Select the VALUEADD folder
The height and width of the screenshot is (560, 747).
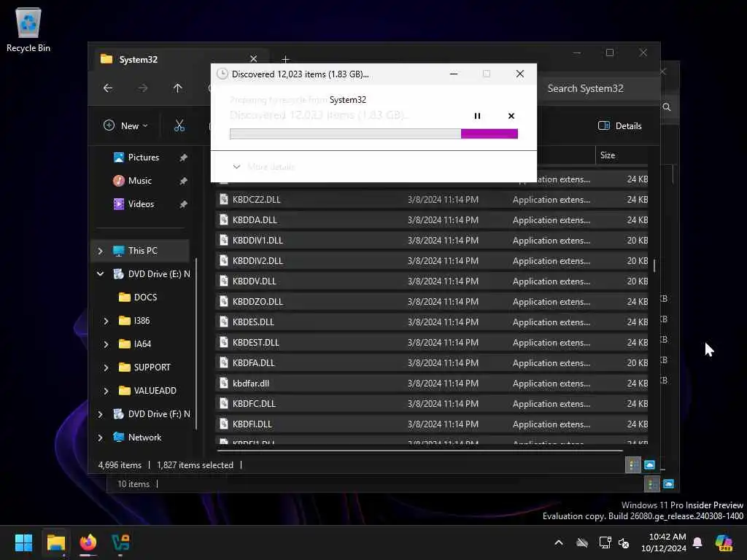(x=147, y=391)
